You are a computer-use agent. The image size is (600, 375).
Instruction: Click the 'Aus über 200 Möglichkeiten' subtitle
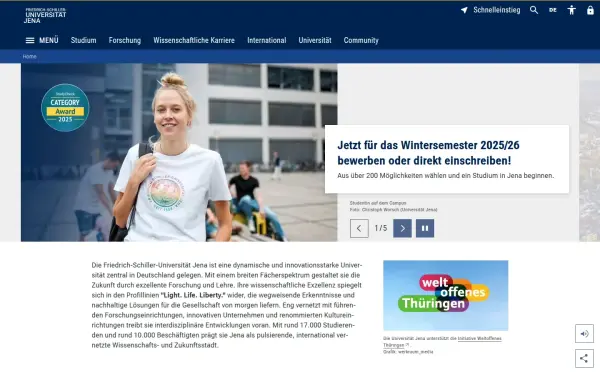[x=445, y=176]
